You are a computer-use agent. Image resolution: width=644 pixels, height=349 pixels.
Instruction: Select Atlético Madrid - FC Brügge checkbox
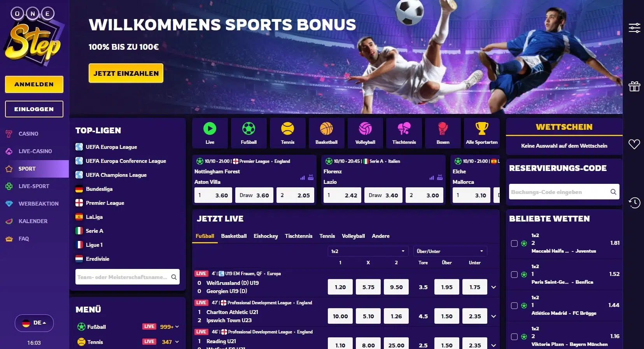[x=514, y=305]
